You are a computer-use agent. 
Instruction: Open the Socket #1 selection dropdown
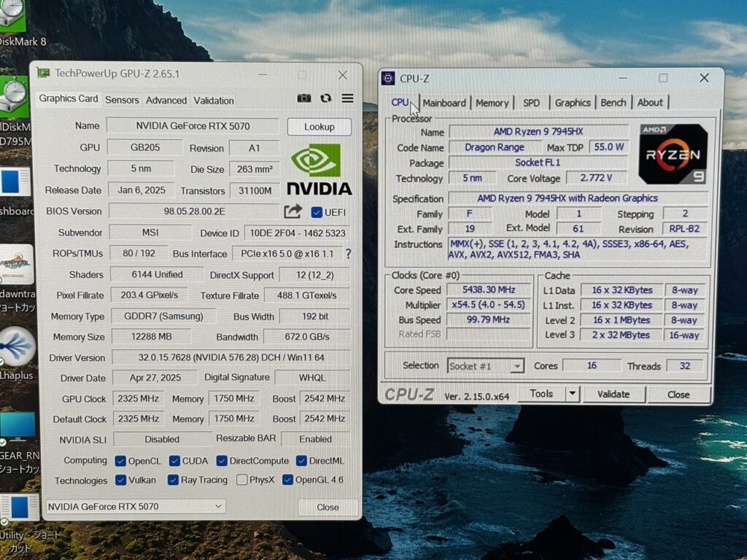[485, 366]
